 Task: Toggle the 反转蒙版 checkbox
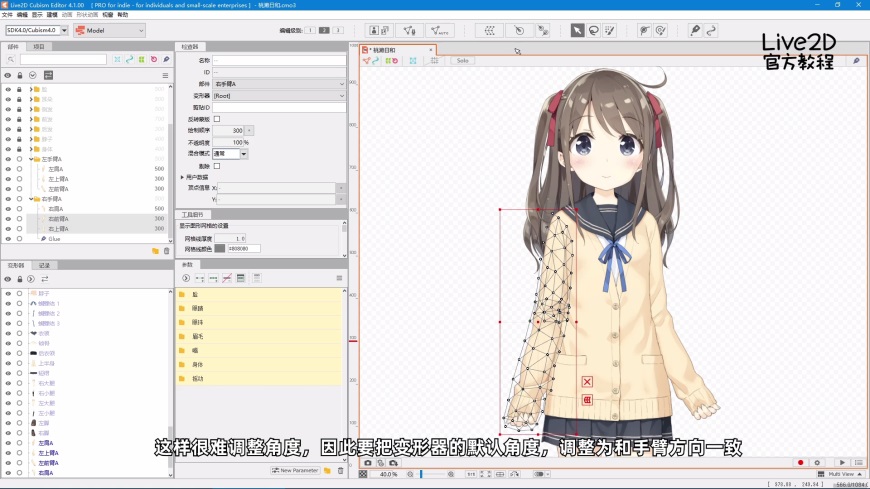click(217, 119)
